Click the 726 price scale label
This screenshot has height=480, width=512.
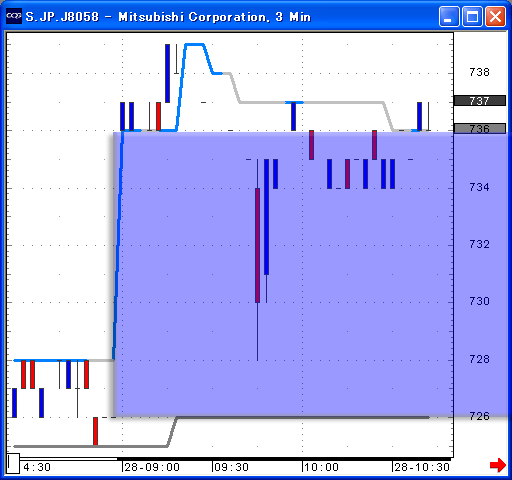point(479,416)
